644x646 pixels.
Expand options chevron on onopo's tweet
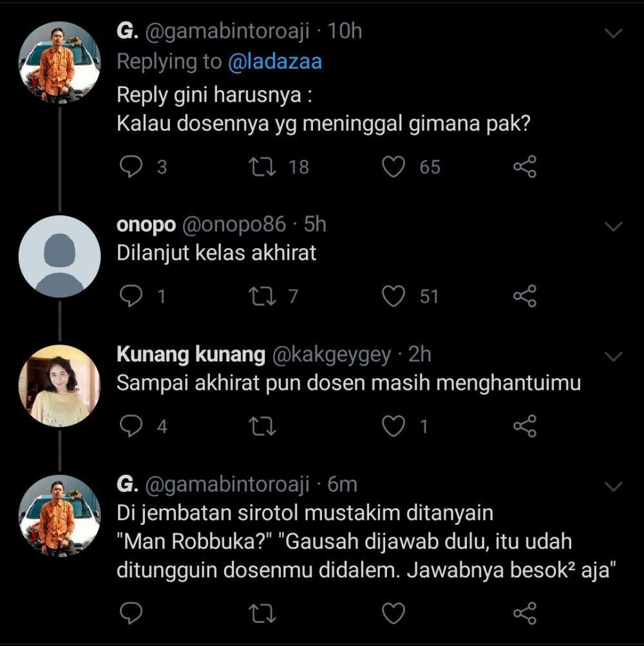(613, 226)
